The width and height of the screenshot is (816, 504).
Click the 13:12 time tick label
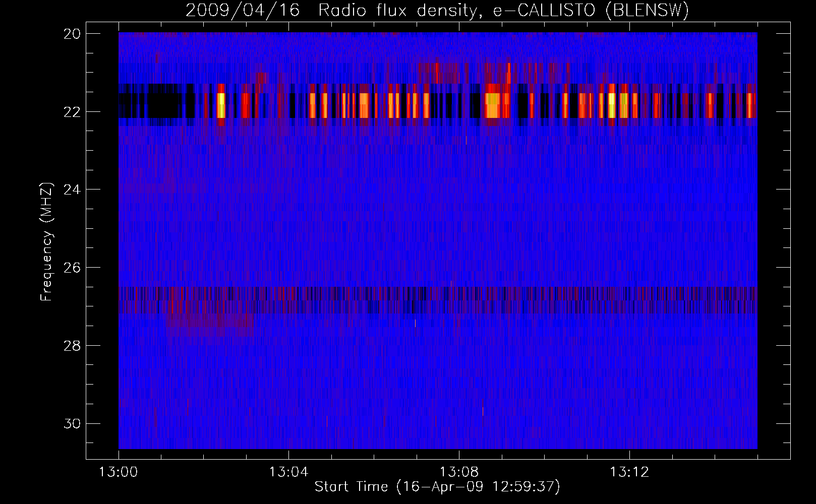(629, 472)
